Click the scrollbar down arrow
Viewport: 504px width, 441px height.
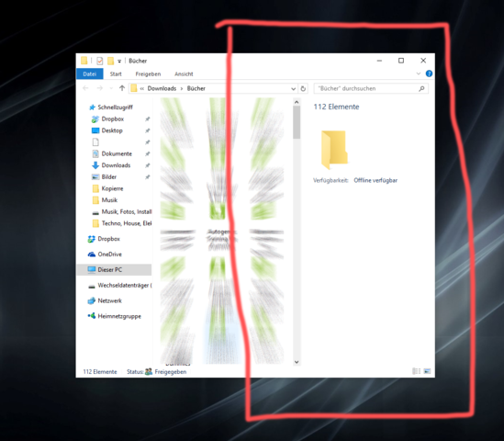[297, 362]
